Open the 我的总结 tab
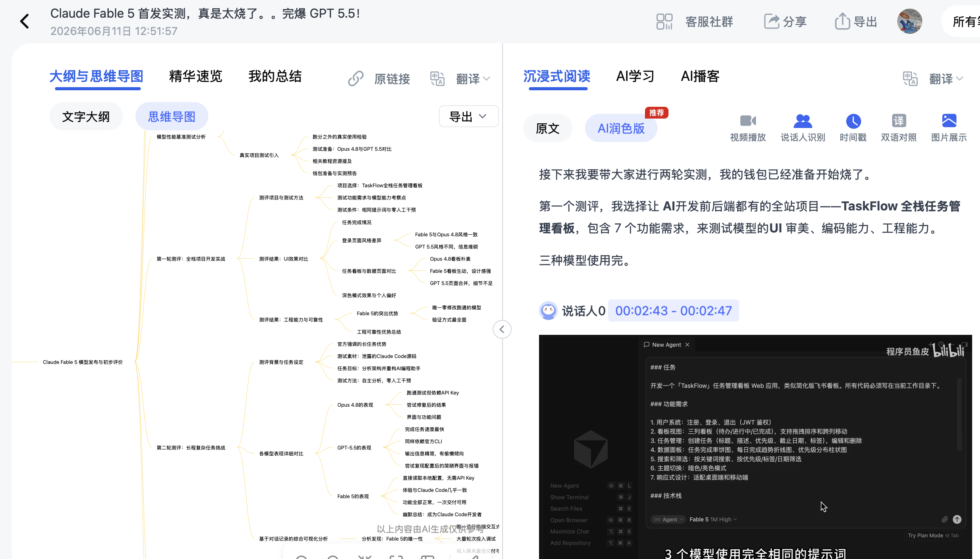Image resolution: width=980 pixels, height=559 pixels. [x=275, y=76]
